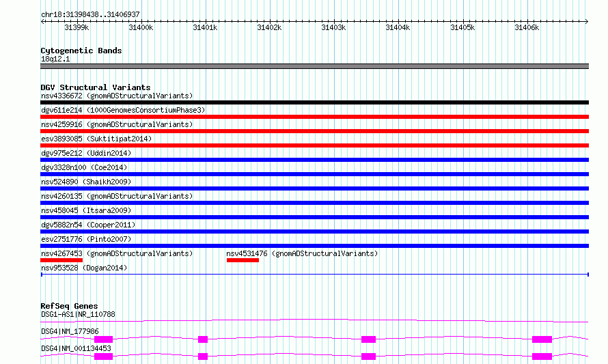
Task: Open variant label nsv4531476 (gnomADStructuralVariants)
Action: coord(302,253)
